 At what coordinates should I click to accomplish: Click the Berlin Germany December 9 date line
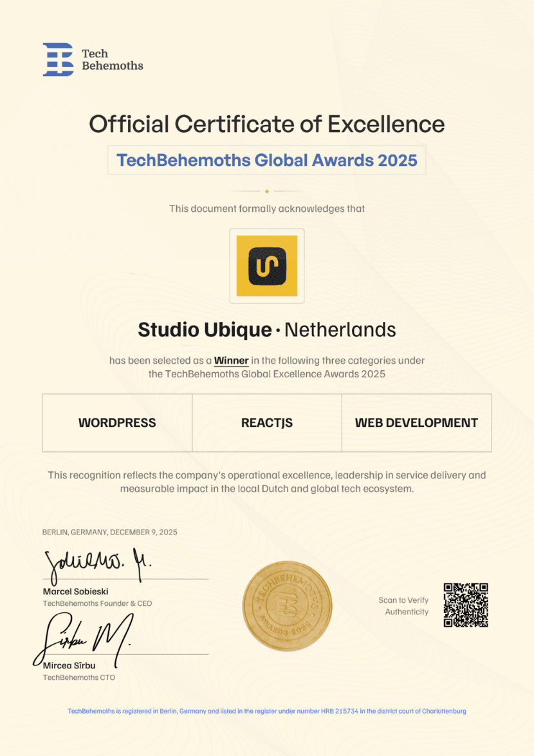109,533
